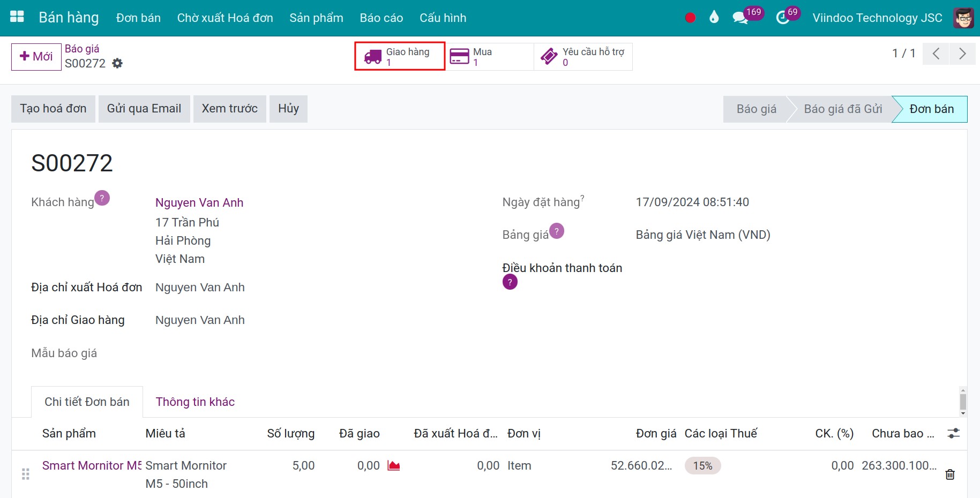Image resolution: width=980 pixels, height=498 pixels.
Task: Open the gear settings next to S00272
Action: [x=117, y=63]
